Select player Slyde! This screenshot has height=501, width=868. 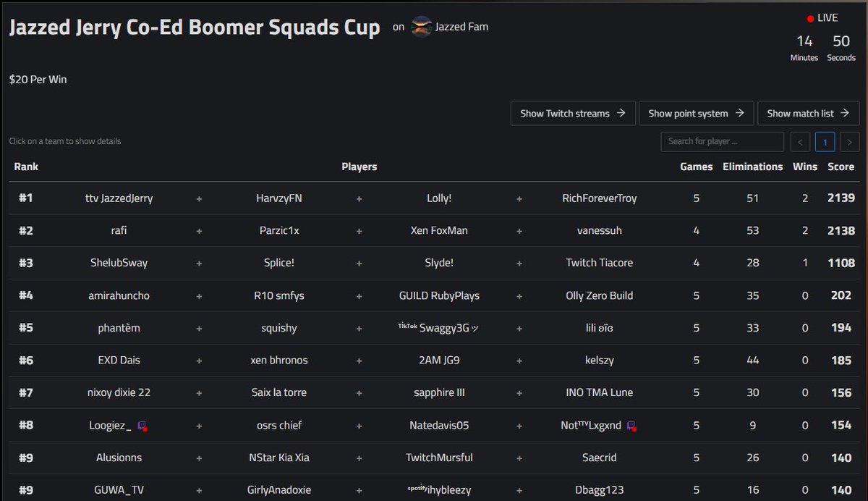[439, 263]
